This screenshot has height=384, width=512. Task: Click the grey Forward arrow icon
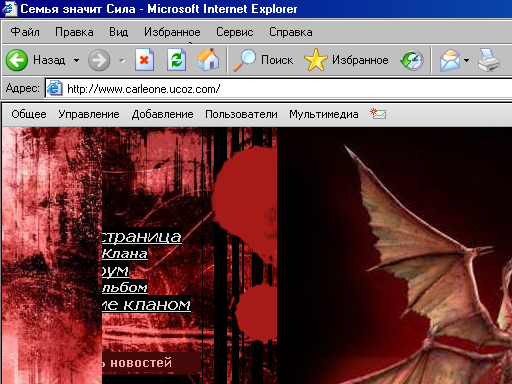99,60
